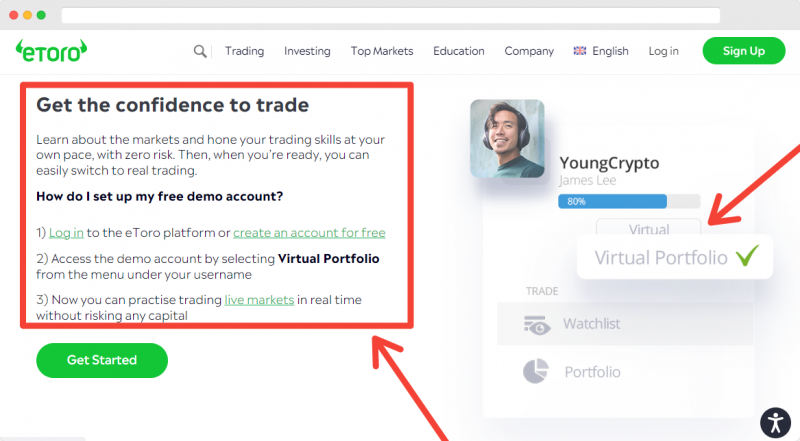Open the accessibility widget icon
800x441 pixels.
[776, 423]
